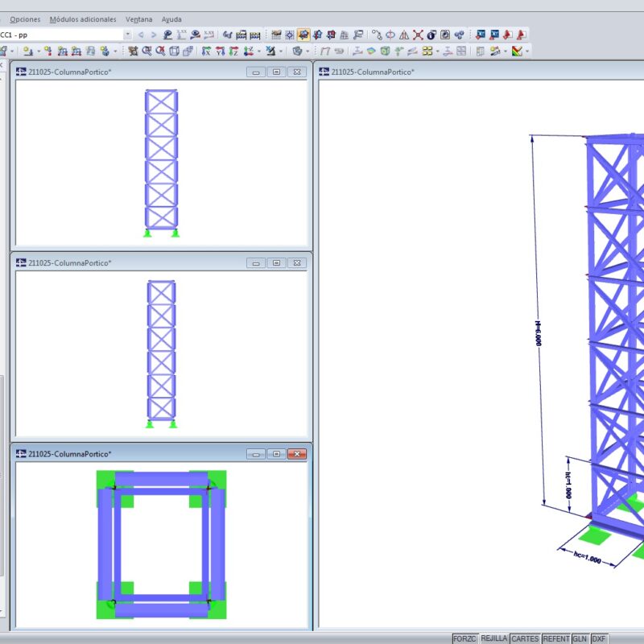644x644 pixels.
Task: Open the dropdown beside the Z-axis view icon
Action: click(x=258, y=52)
